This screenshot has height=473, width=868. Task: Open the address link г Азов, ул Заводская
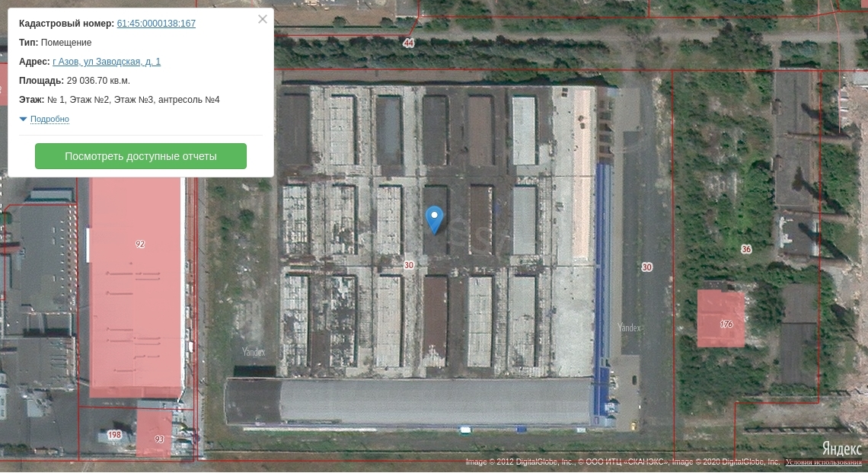click(107, 62)
